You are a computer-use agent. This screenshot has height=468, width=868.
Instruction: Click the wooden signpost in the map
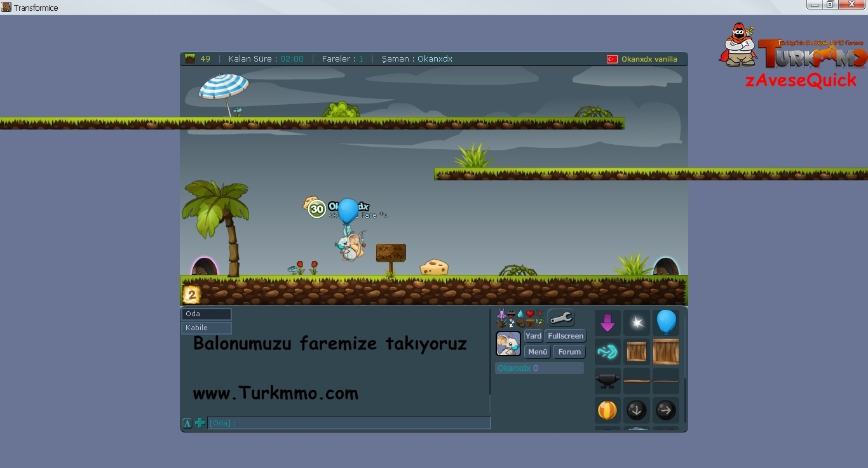coord(391,260)
